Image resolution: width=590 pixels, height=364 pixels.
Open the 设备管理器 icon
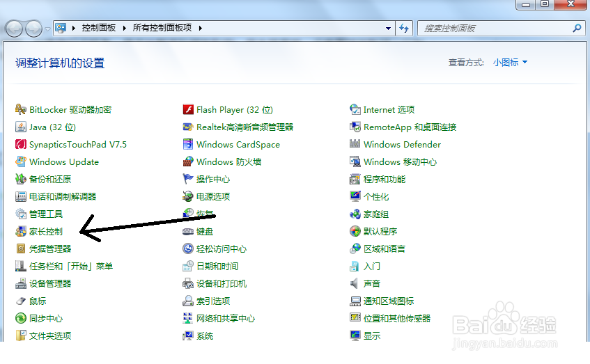[x=20, y=283]
